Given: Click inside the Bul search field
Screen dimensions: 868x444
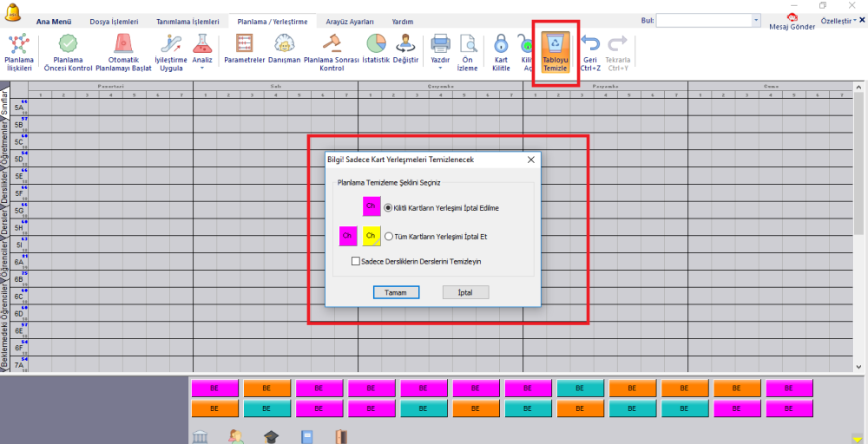Looking at the screenshot, I should [x=704, y=21].
